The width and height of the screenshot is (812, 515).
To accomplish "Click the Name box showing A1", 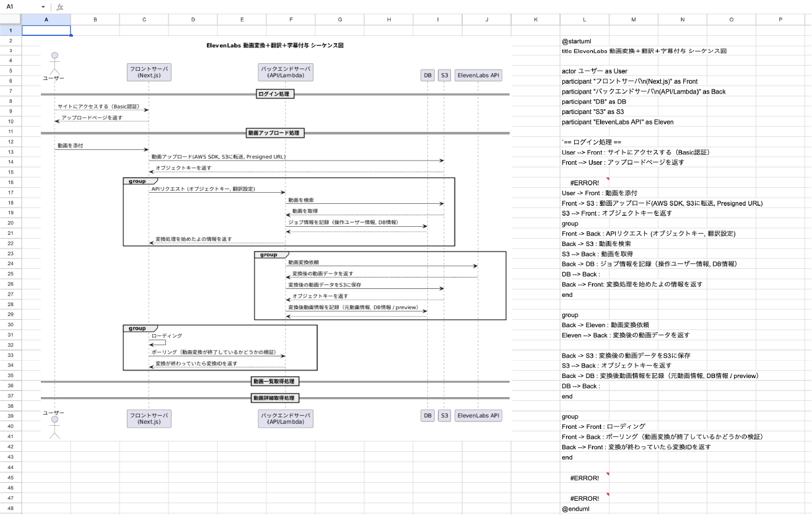I will pos(20,7).
